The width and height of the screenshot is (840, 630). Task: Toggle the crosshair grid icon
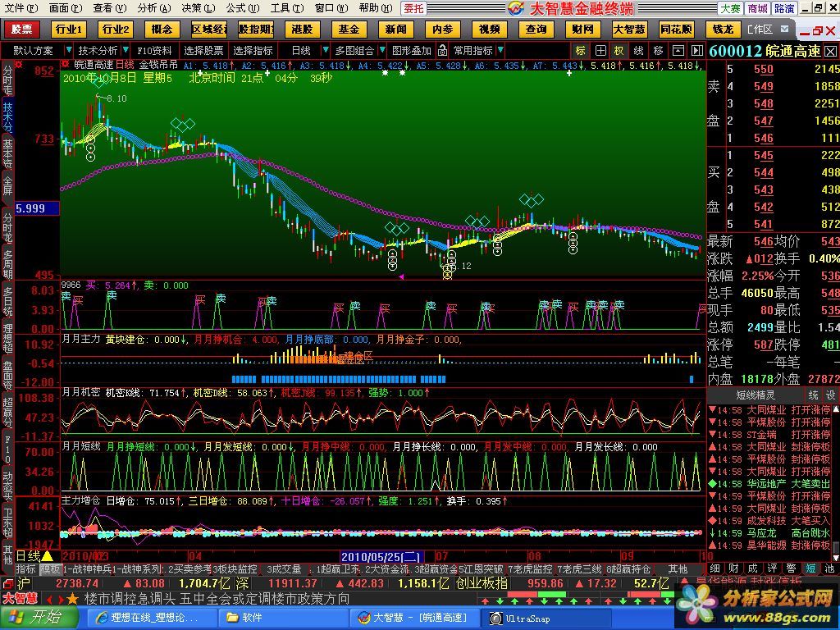click(x=600, y=50)
